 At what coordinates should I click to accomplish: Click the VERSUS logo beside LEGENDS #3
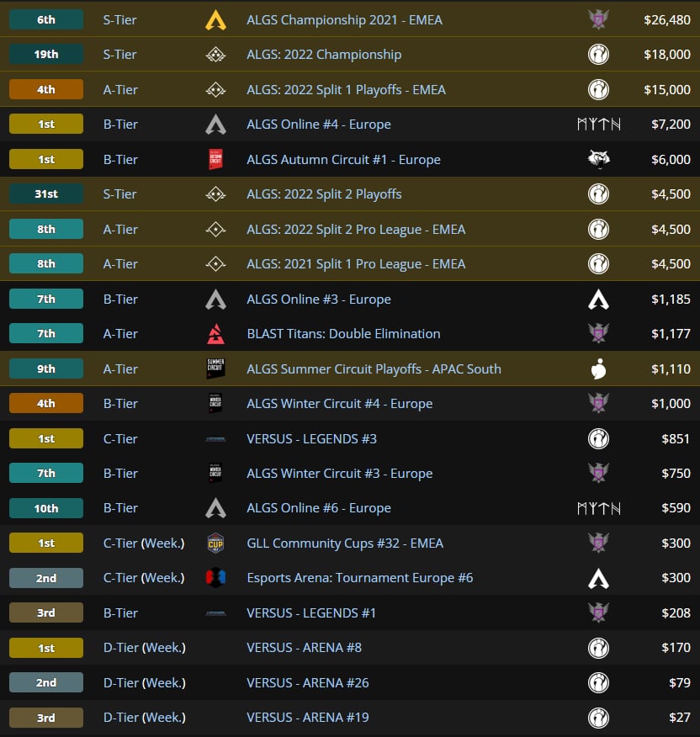pyautogui.click(x=215, y=439)
